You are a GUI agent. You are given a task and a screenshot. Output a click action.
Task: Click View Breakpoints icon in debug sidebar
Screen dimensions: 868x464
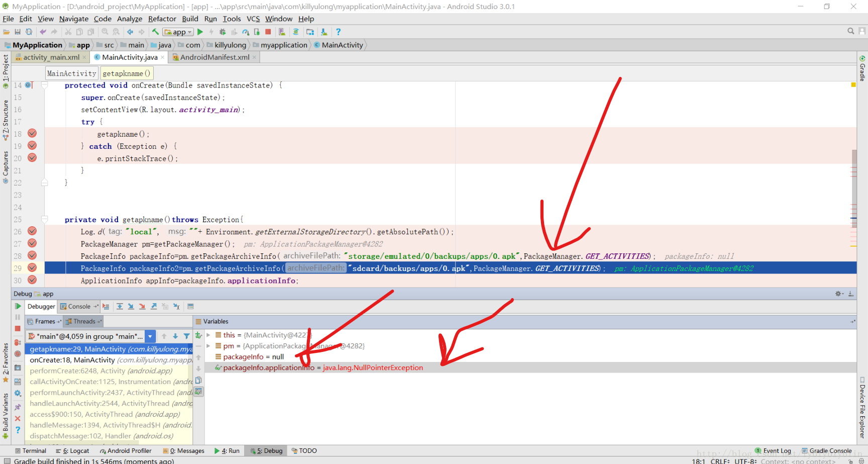pyautogui.click(x=18, y=342)
